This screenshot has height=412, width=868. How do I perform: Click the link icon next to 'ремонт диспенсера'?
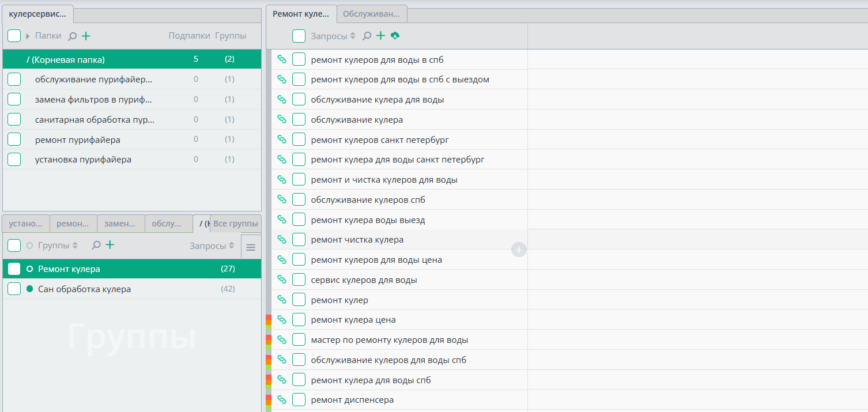click(x=282, y=399)
